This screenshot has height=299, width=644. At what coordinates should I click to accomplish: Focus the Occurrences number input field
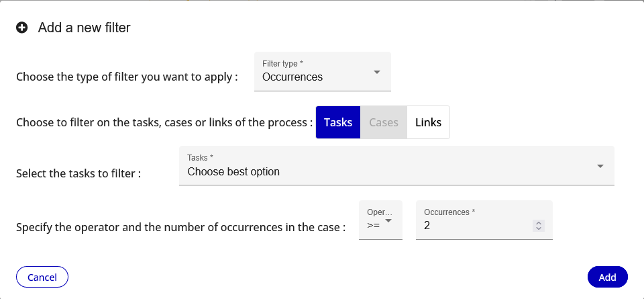pos(484,220)
